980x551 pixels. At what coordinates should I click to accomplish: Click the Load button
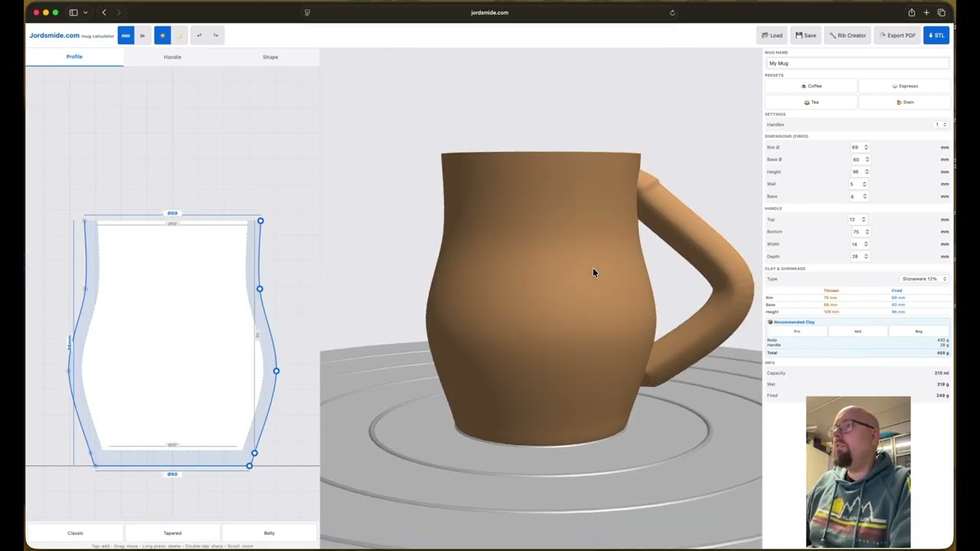[x=772, y=35]
